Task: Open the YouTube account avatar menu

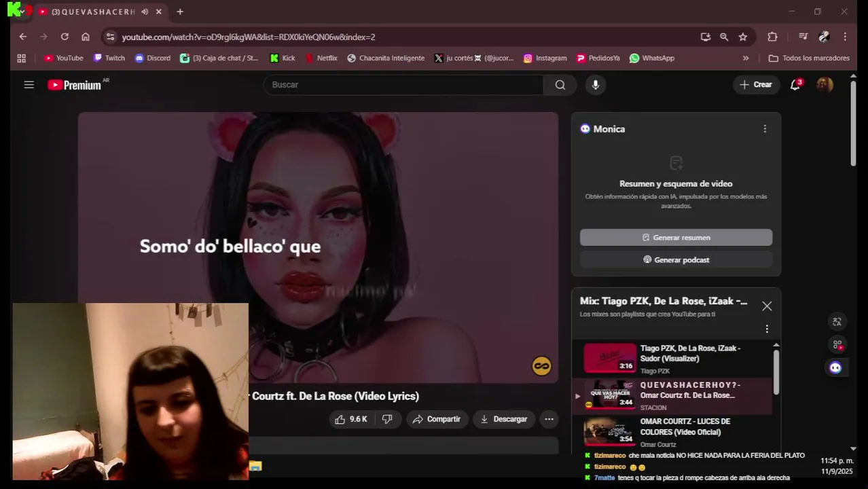Action: tap(825, 85)
